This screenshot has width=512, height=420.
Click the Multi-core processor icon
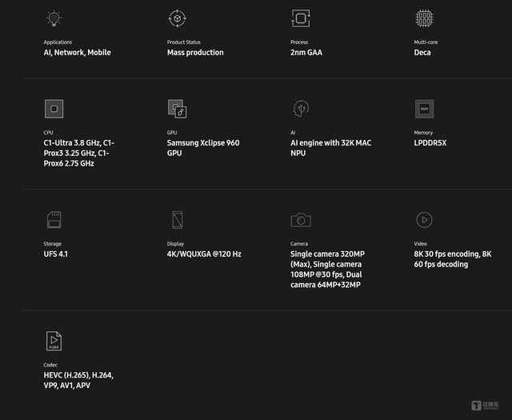(424, 18)
